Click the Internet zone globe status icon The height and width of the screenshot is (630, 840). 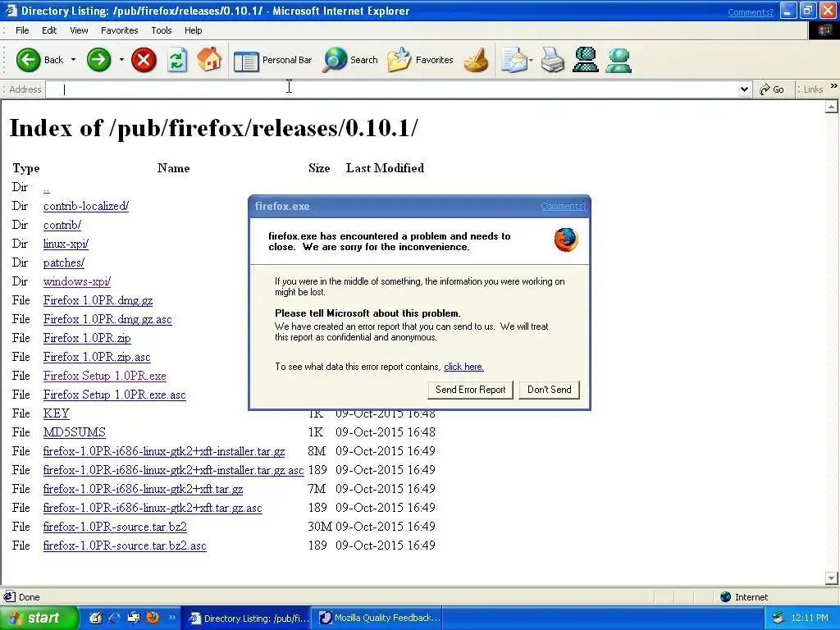pyautogui.click(x=726, y=597)
